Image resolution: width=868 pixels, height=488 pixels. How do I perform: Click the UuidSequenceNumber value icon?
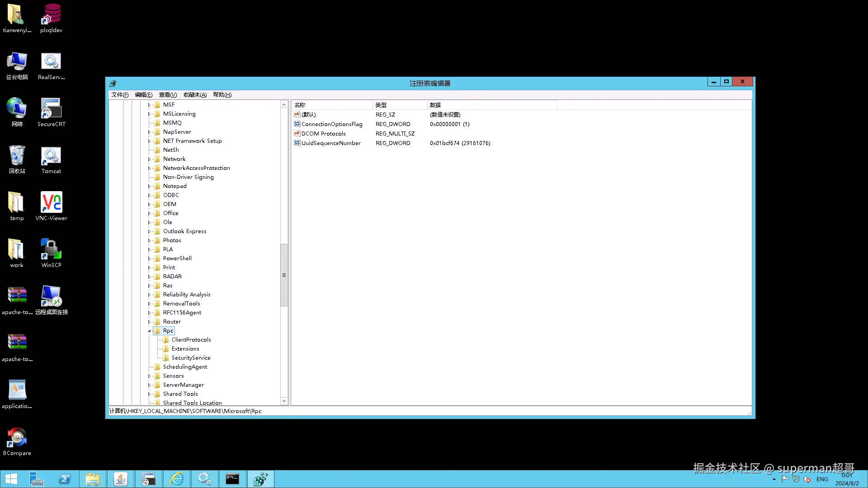(x=297, y=143)
